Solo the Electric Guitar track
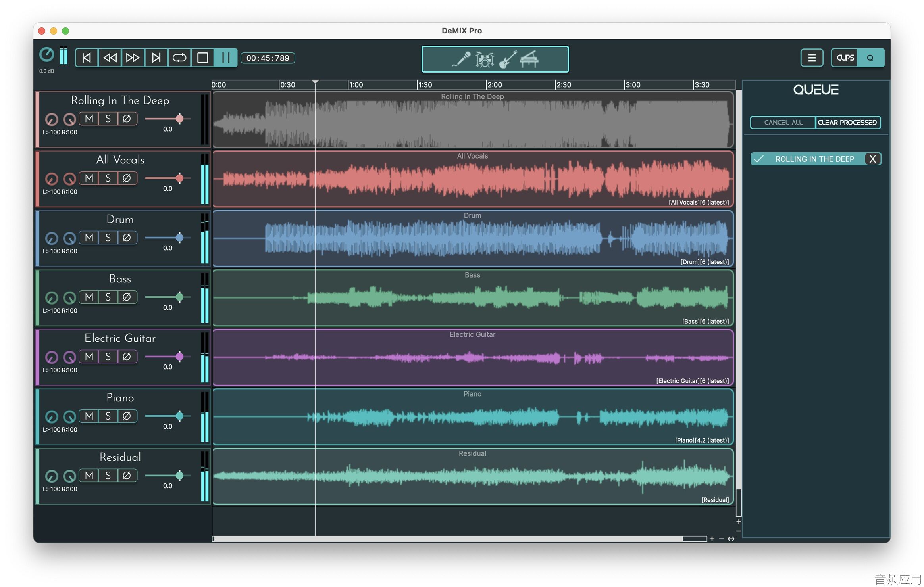Viewport: 924px width, 587px height. 108,357
